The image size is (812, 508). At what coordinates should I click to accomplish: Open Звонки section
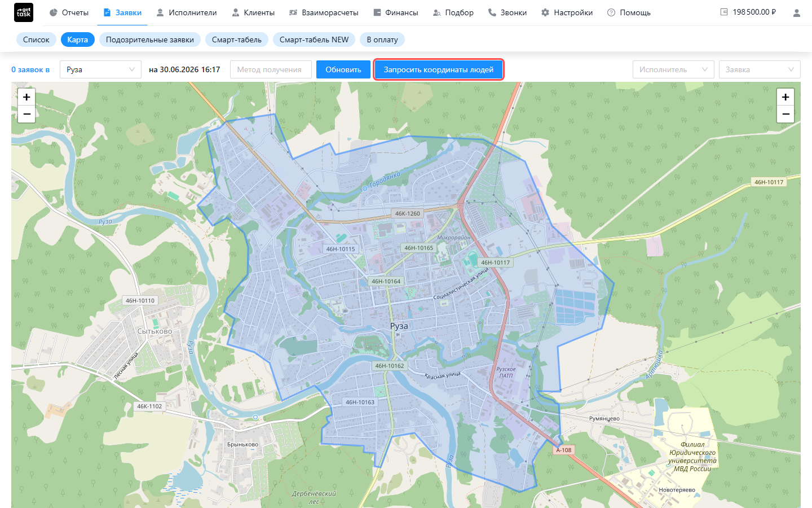(507, 12)
